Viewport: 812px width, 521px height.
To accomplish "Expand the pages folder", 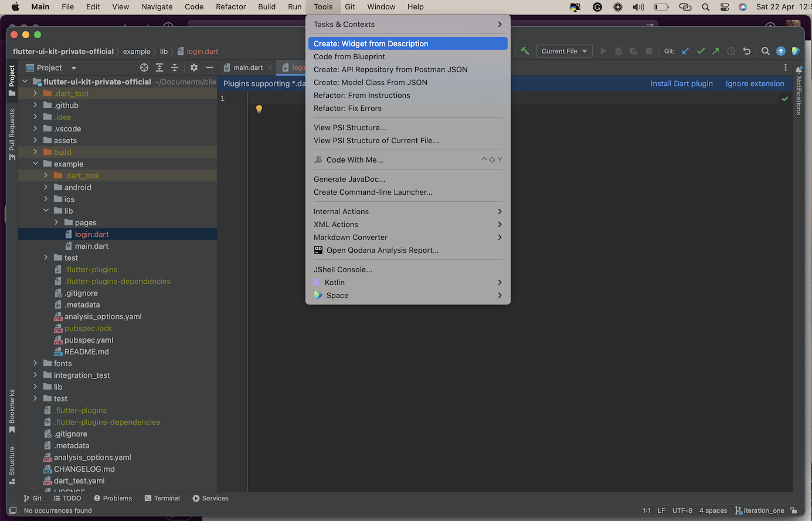I will tap(57, 222).
